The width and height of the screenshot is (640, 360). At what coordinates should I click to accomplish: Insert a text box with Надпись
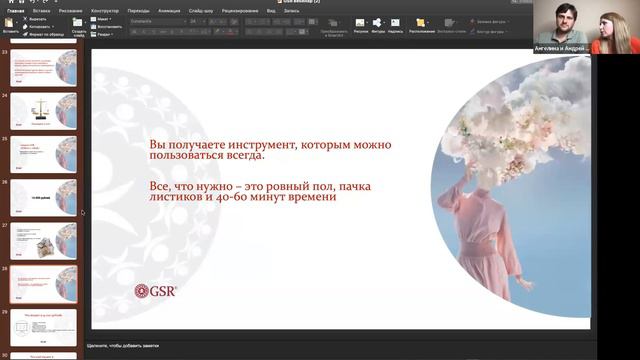click(x=395, y=22)
